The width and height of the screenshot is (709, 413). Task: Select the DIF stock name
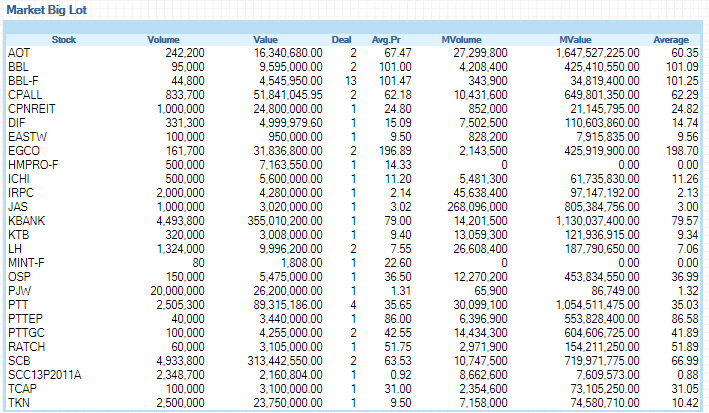pos(17,123)
